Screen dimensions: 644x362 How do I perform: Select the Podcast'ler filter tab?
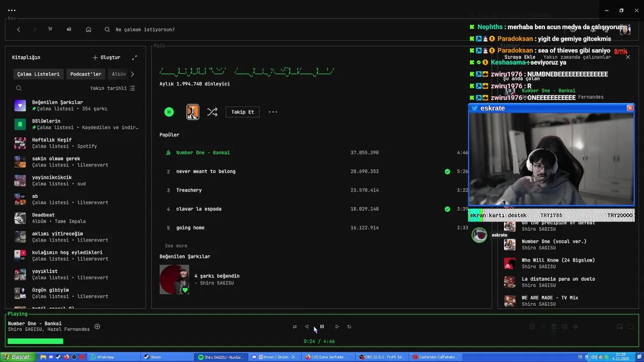click(x=86, y=74)
